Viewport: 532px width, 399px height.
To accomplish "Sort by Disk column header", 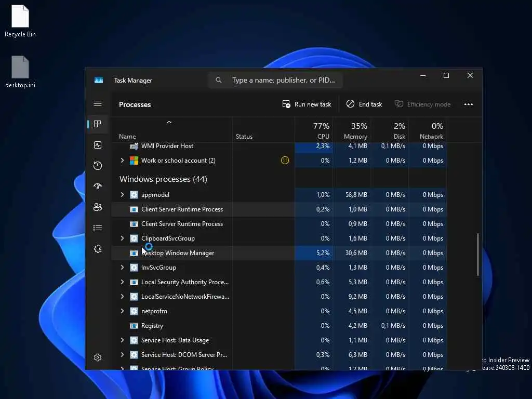I will (390, 130).
